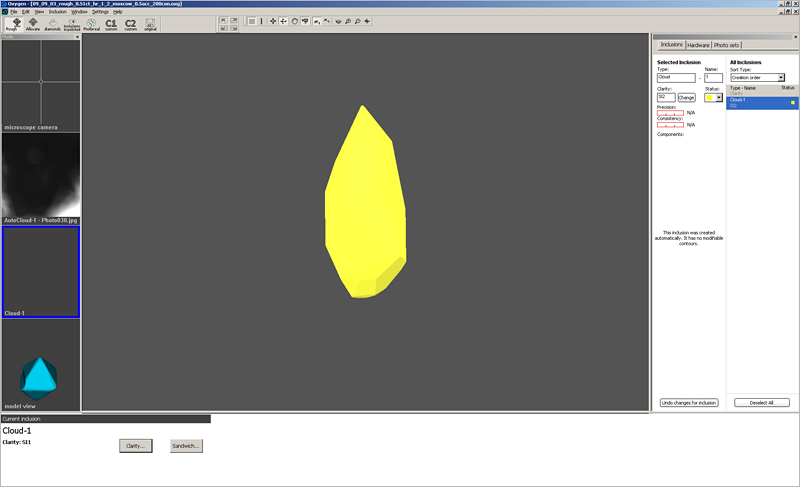The image size is (800, 487).
Task: Switch to the Photo sets tab
Action: (x=727, y=45)
